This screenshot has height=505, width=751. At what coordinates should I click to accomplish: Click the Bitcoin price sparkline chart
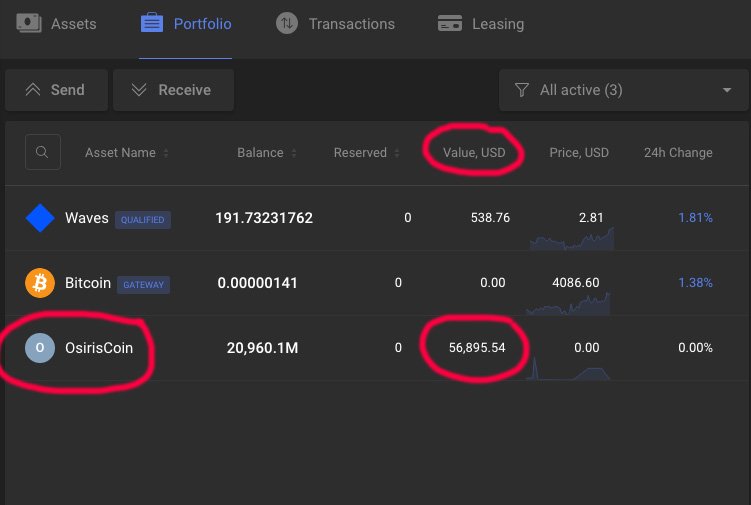coord(568,304)
